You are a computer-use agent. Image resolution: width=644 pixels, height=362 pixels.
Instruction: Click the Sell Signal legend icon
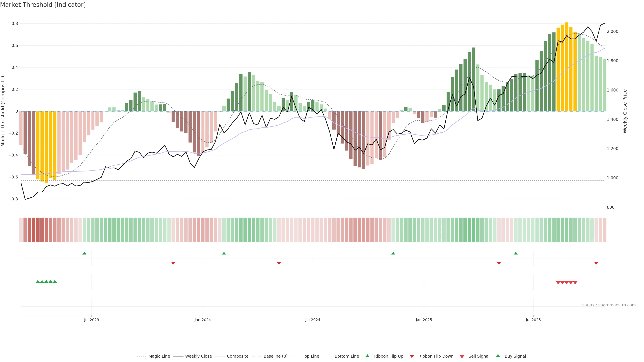[x=462, y=356]
